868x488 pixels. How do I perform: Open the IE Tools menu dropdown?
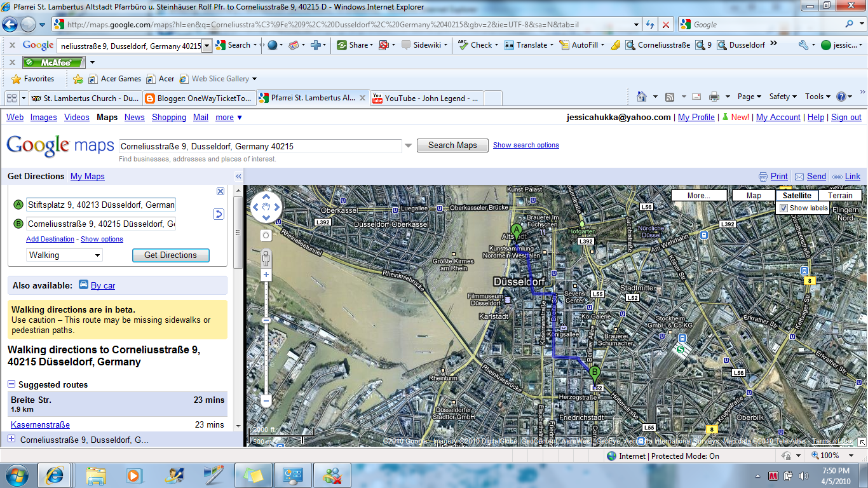(818, 97)
